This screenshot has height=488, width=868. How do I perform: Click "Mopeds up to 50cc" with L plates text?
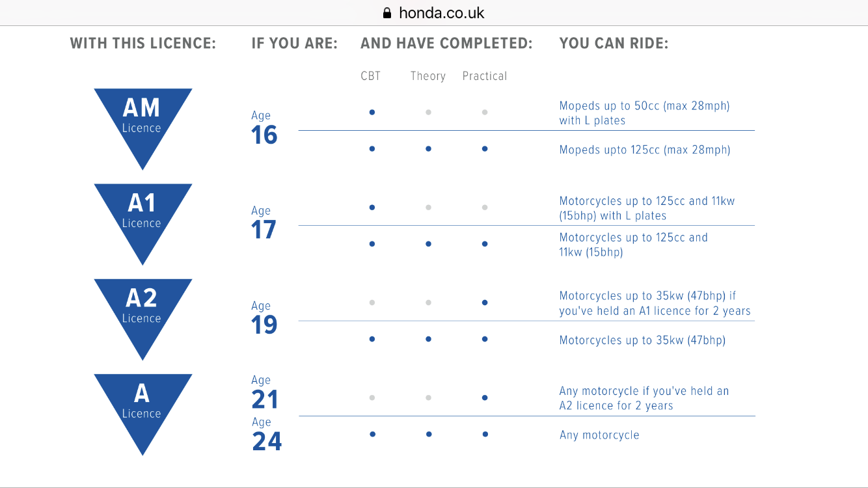coord(644,113)
